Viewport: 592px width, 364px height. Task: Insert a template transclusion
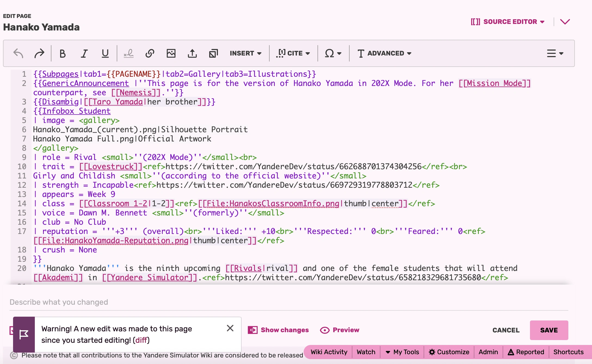213,53
